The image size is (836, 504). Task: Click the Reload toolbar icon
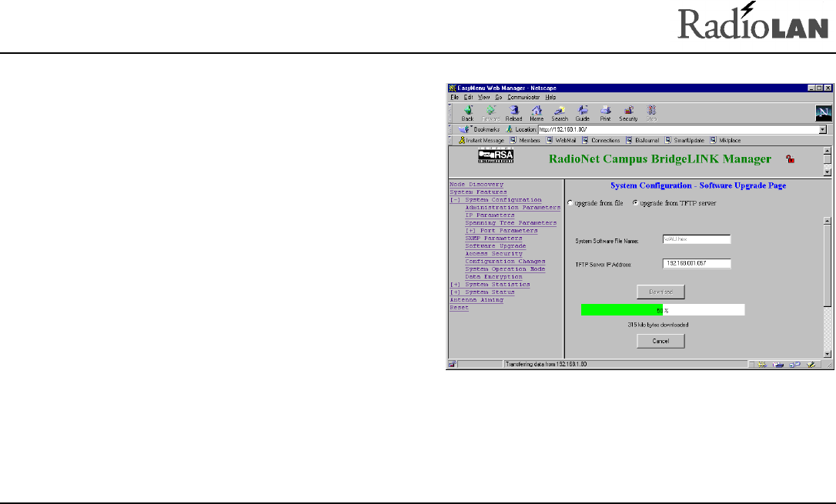[x=513, y=112]
